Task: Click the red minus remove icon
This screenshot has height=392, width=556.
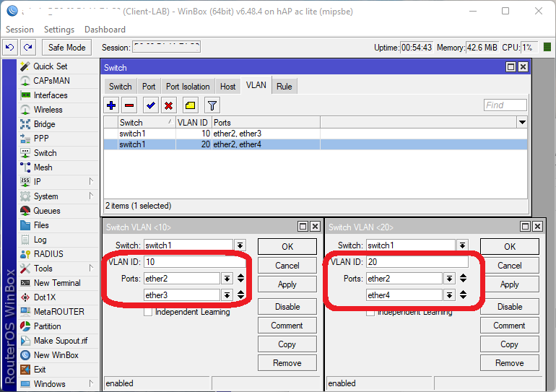Action: [129, 105]
